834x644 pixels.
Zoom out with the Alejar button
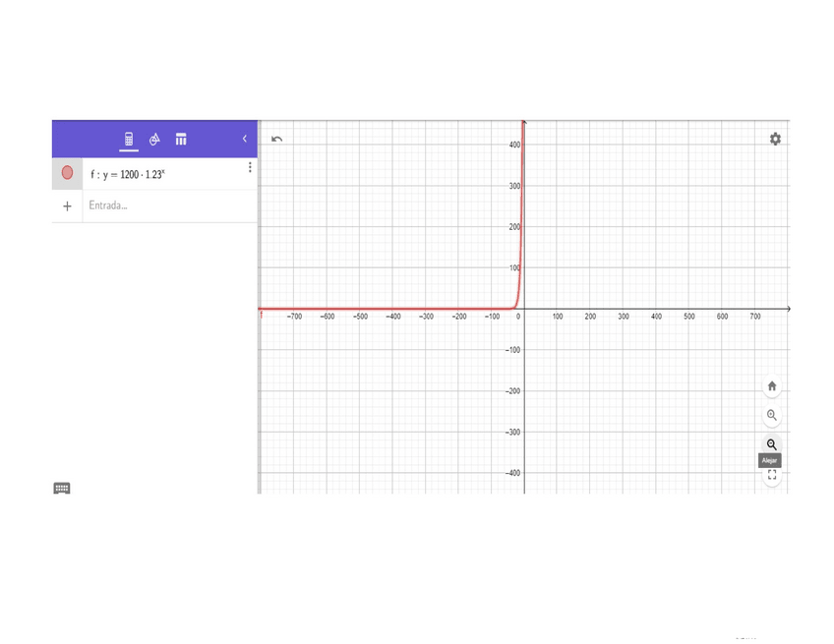772,444
